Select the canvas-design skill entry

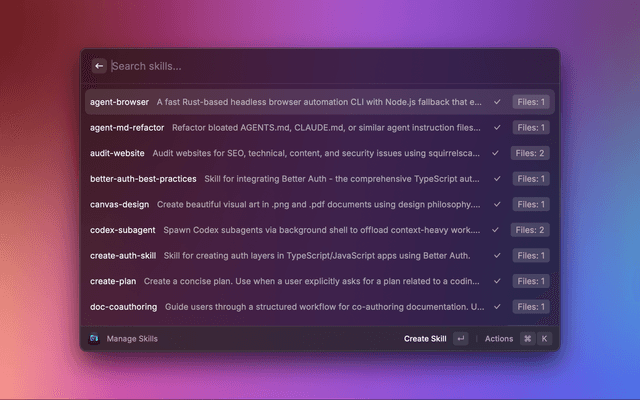(120, 204)
